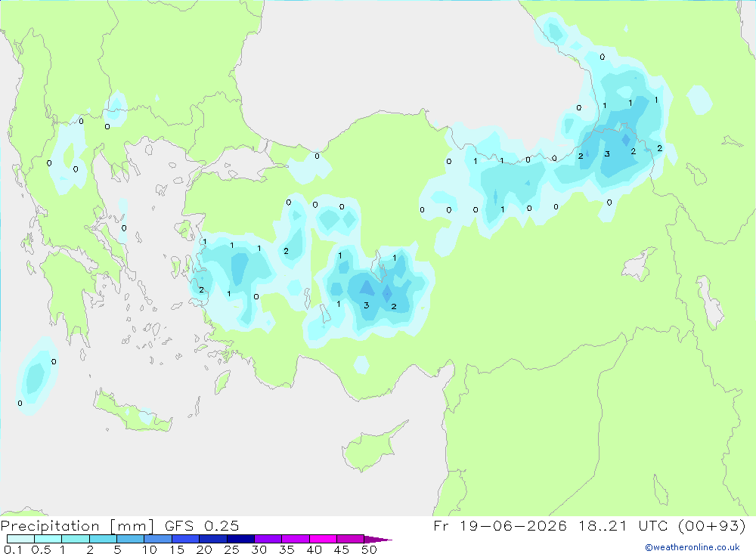This screenshot has height=554, width=756.
Task: Click the '5' legend scale label
Action: [117, 549]
